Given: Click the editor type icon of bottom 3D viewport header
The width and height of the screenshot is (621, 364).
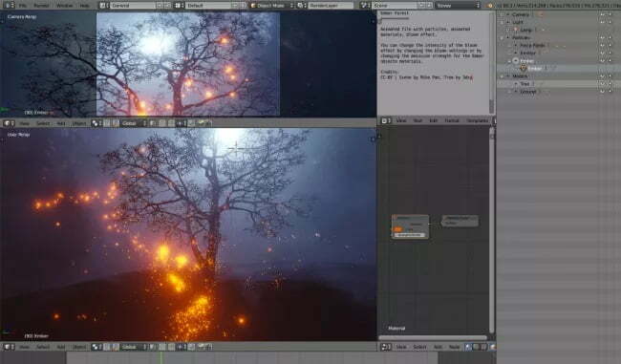Looking at the screenshot, I should pyautogui.click(x=9, y=347).
